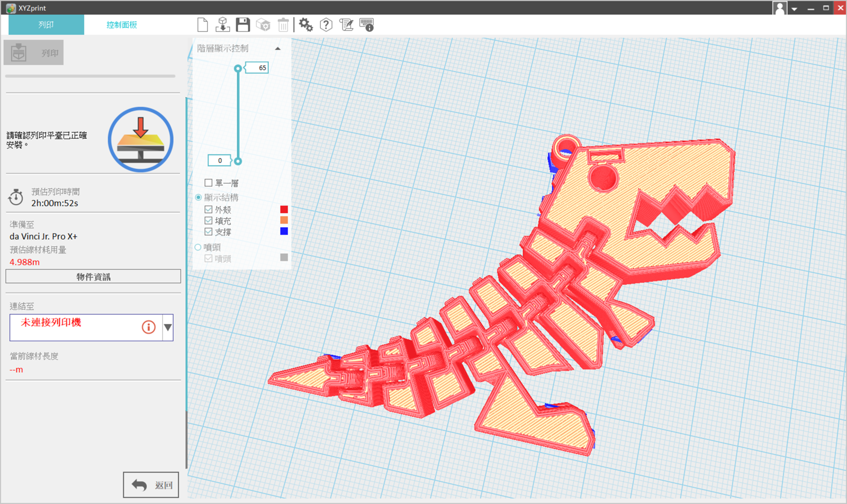The height and width of the screenshot is (504, 847).
Task: Open the settings gears icon
Action: pyautogui.click(x=305, y=25)
